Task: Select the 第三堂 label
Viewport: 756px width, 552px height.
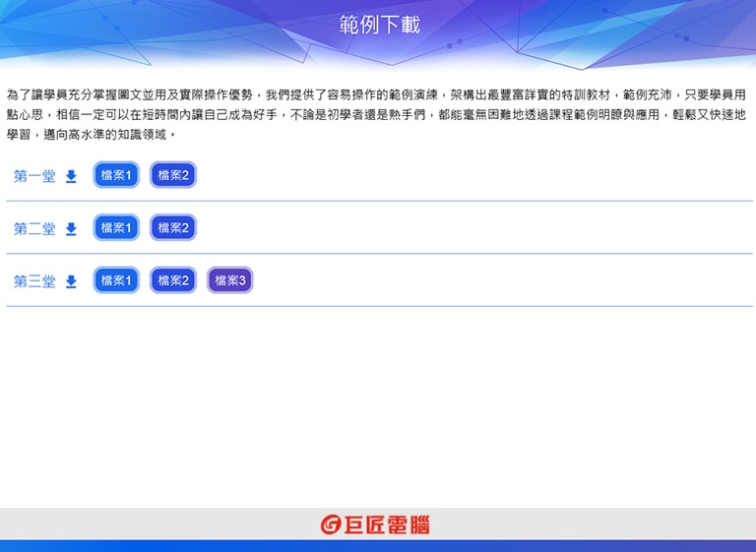Action: [x=34, y=281]
